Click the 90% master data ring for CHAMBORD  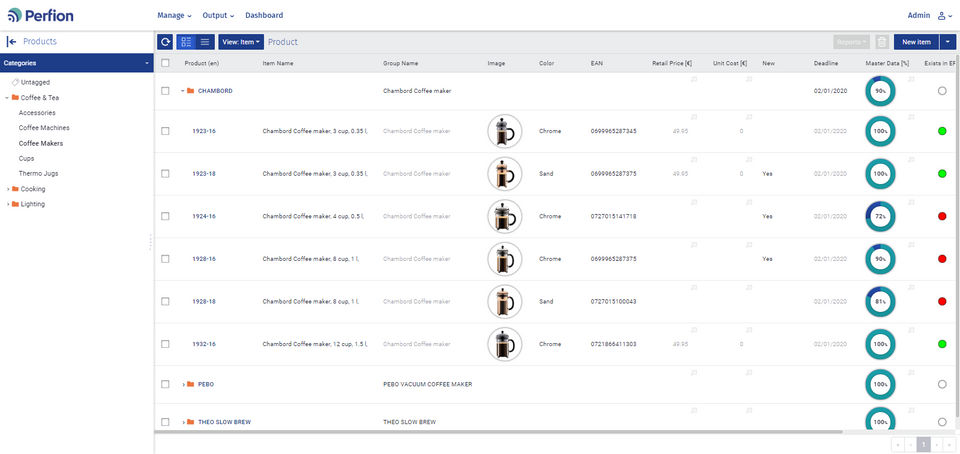coord(880,91)
